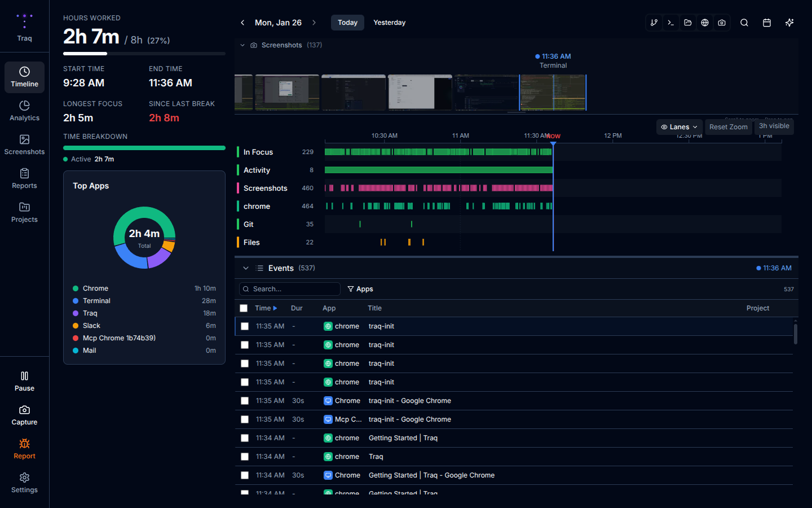Tick the checkbox beside the Mcp Chrome event
Image resolution: width=812 pixels, height=508 pixels.
[x=244, y=419]
